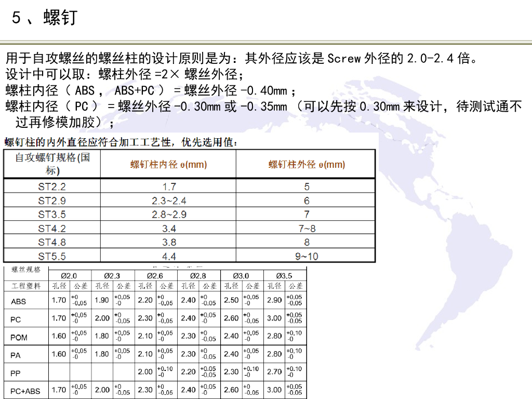Click the PA material row label
The height and width of the screenshot is (399, 532).
(x=16, y=354)
